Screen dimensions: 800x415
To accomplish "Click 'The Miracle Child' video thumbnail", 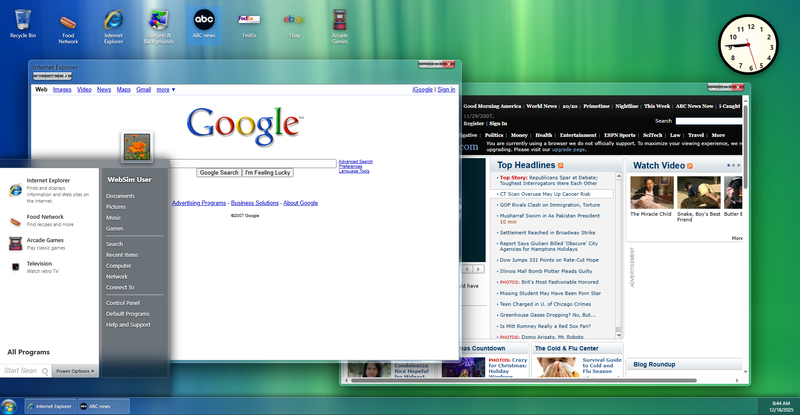I will (x=652, y=192).
